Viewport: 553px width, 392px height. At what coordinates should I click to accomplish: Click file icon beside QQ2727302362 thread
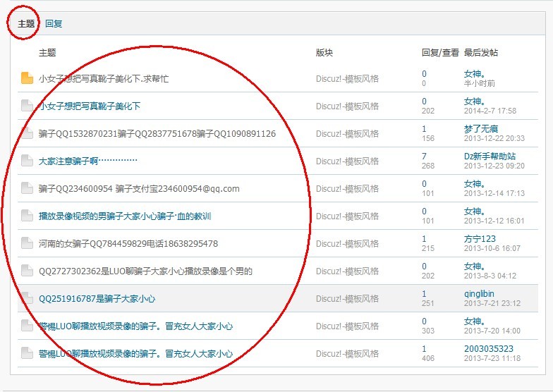click(x=27, y=271)
